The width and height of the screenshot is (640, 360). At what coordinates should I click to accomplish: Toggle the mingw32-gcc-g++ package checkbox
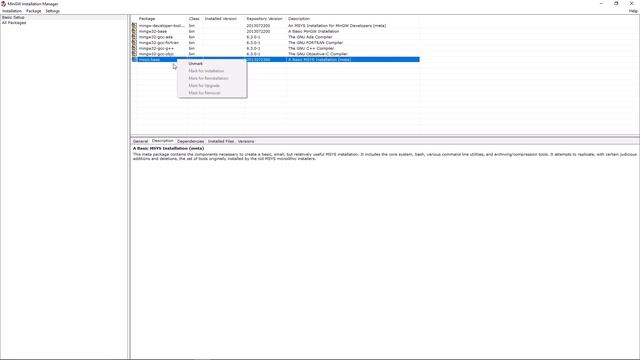134,48
